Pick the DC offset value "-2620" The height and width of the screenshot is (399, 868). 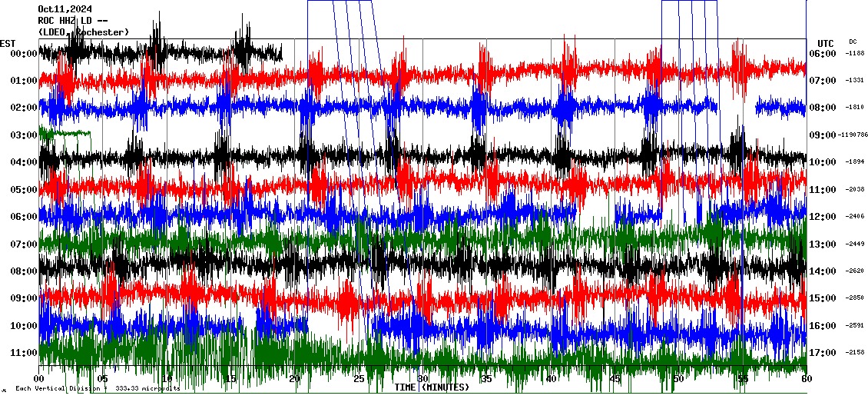pos(855,271)
